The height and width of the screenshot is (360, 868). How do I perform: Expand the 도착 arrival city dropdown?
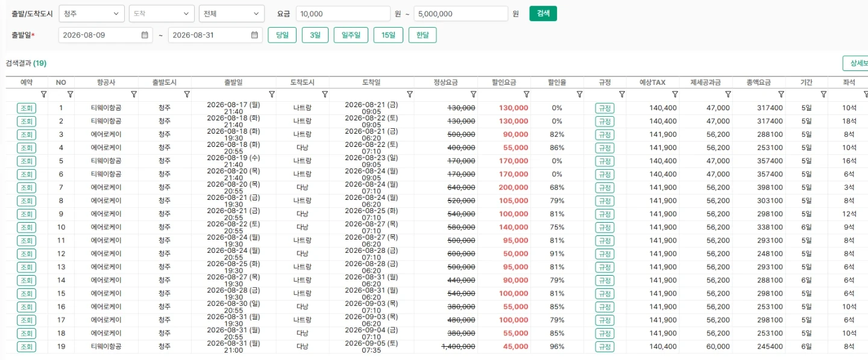coord(162,14)
